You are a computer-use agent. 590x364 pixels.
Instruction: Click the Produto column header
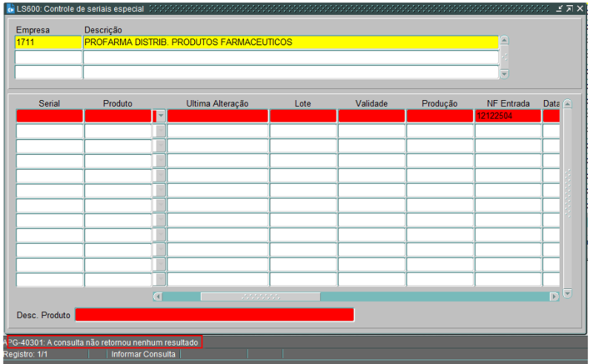coord(118,104)
